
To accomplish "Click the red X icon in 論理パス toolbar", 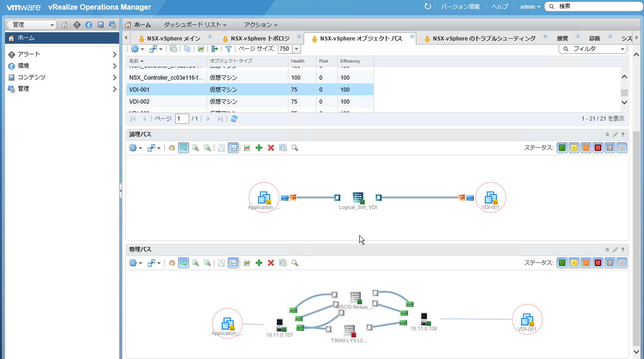I will coord(271,148).
